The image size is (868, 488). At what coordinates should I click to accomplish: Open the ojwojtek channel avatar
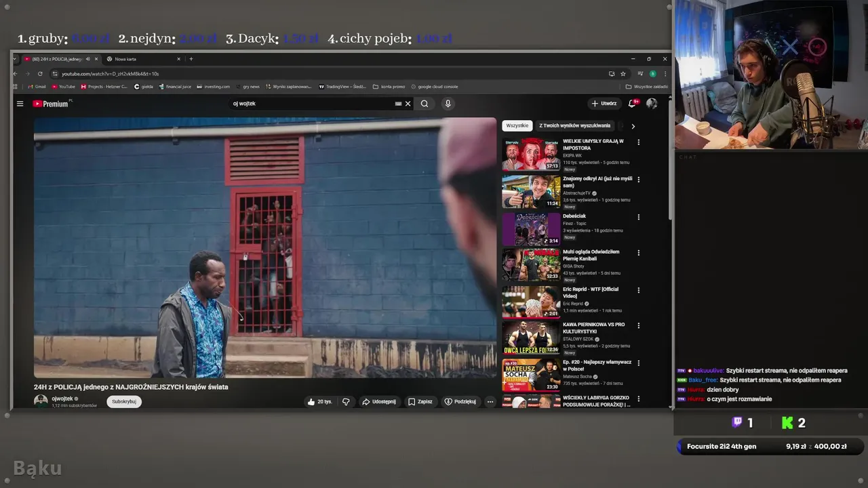tap(41, 401)
